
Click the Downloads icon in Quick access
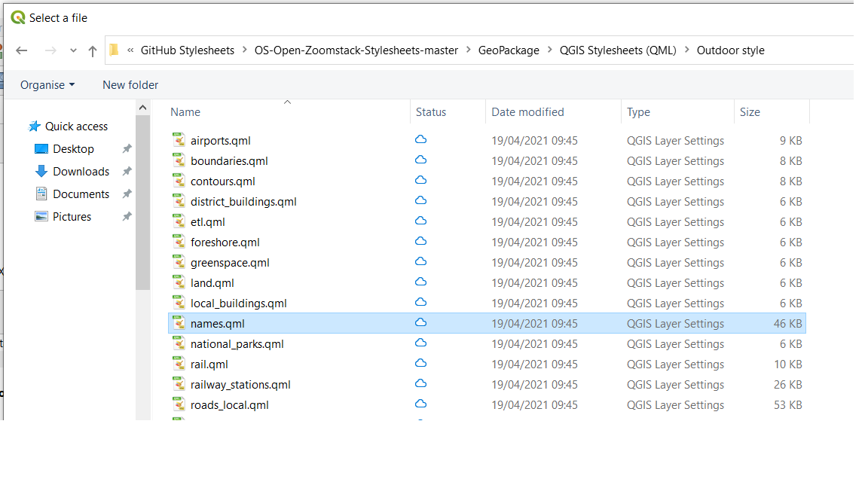point(43,171)
